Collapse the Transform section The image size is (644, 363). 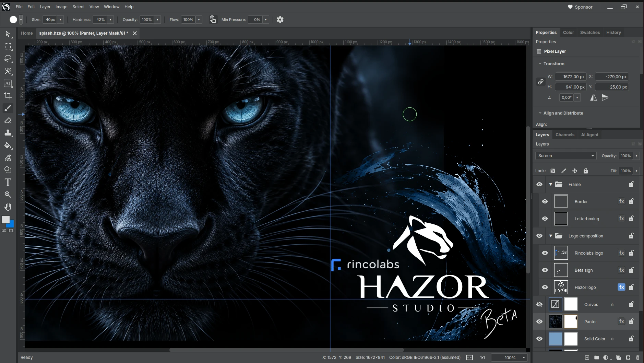(540, 63)
